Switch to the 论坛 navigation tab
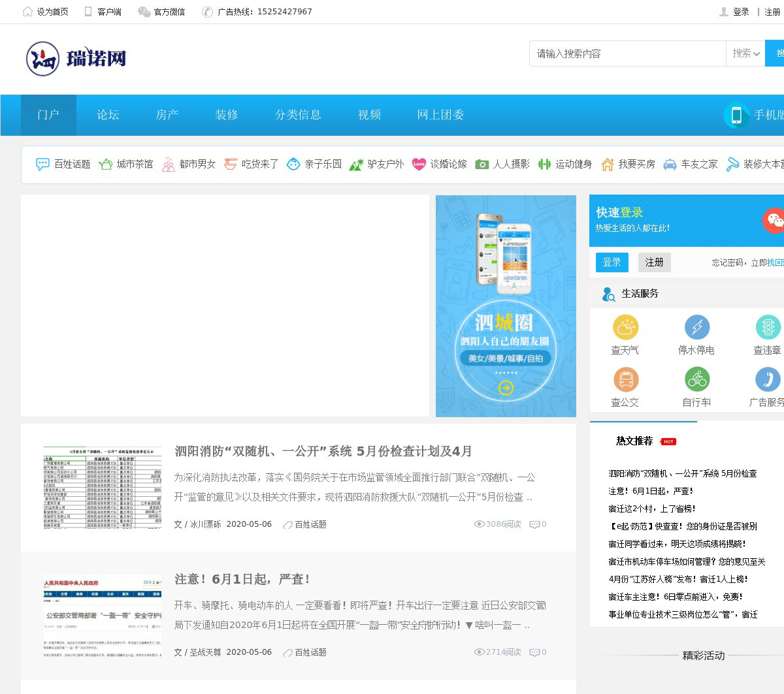This screenshot has width=784, height=694. click(x=108, y=115)
